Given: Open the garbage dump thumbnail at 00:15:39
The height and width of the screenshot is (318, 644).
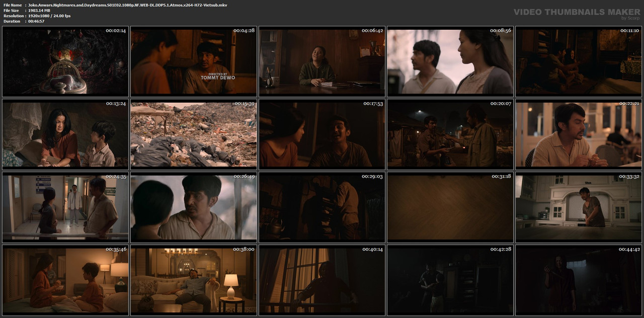Looking at the screenshot, I should pyautogui.click(x=194, y=134).
